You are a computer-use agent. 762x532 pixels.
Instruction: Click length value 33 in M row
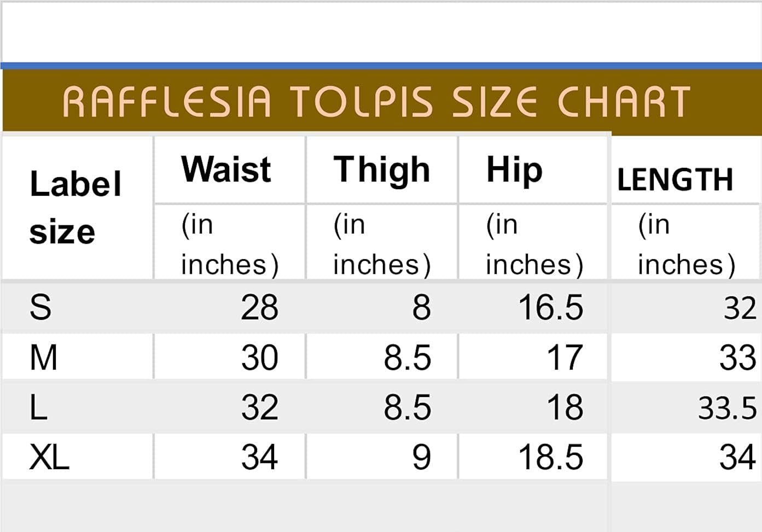point(737,358)
